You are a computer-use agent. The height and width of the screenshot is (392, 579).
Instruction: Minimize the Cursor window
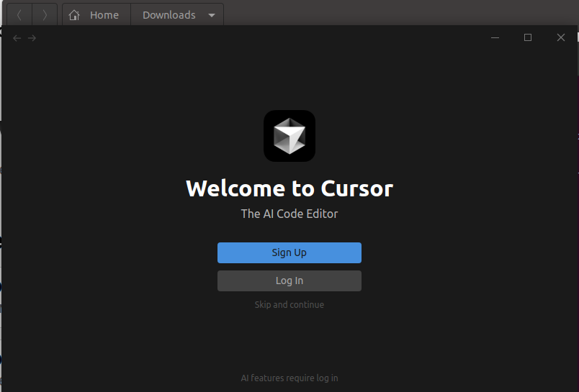495,37
